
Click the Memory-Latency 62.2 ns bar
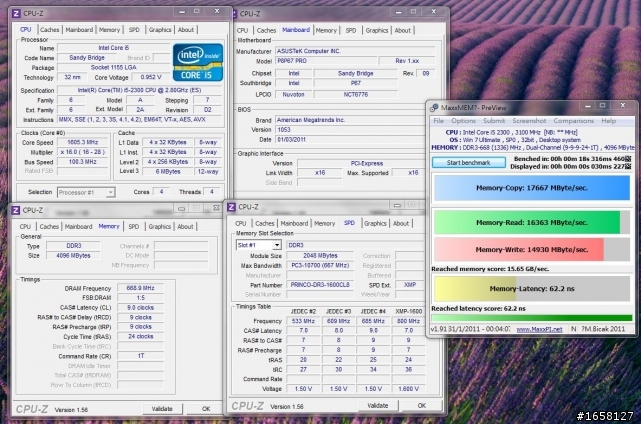532,289
